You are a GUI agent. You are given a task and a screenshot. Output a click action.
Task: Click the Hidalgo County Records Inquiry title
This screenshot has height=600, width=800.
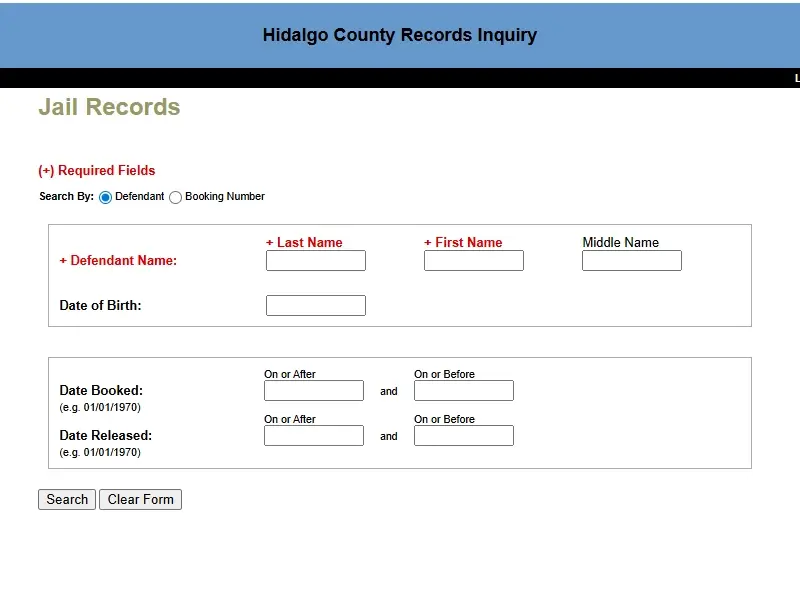[399, 35]
